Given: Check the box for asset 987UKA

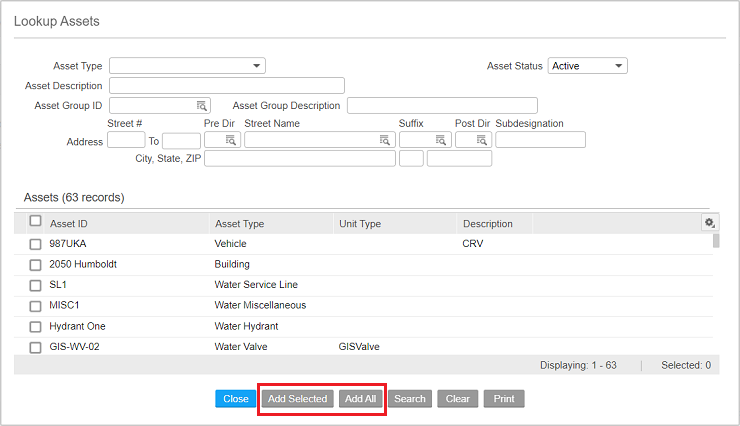Looking at the screenshot, I should [35, 244].
